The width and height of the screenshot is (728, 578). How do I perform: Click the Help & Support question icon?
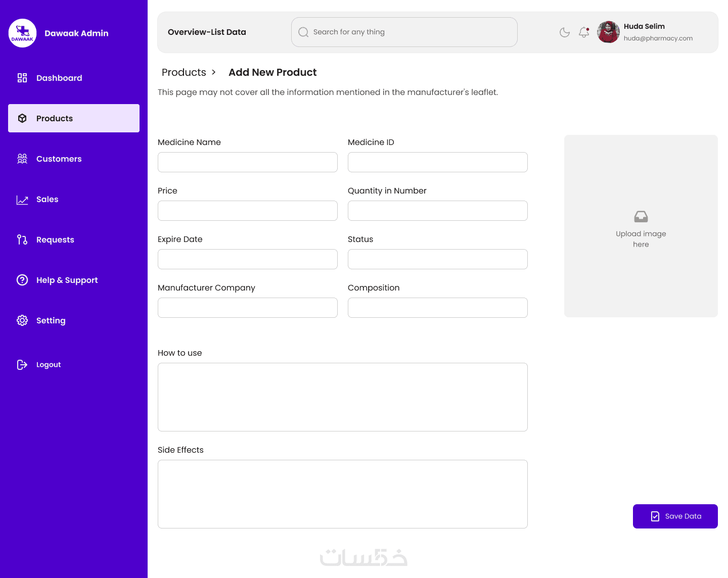pyautogui.click(x=22, y=280)
